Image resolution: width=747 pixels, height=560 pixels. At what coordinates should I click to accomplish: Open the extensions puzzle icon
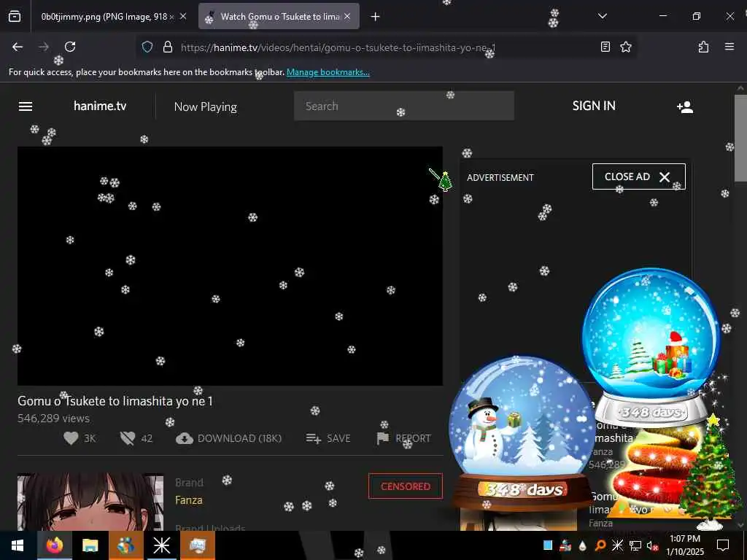coord(703,47)
